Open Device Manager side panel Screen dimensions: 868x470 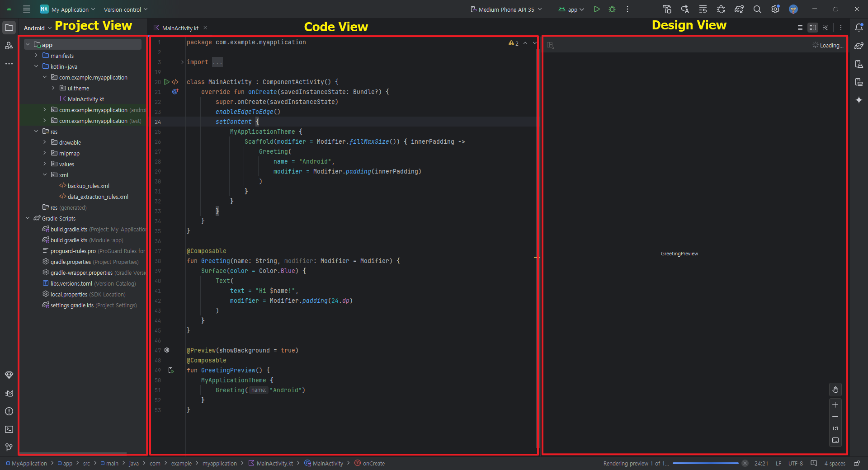[x=859, y=64]
